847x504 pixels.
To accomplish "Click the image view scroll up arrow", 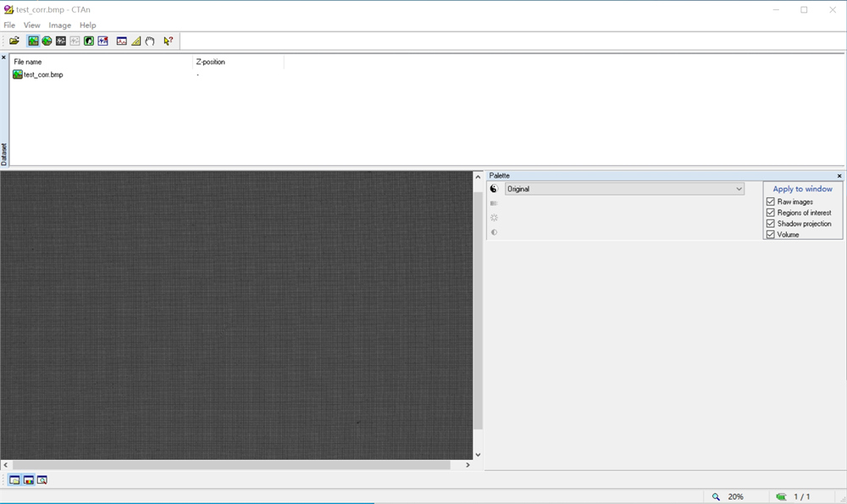I will [x=478, y=177].
